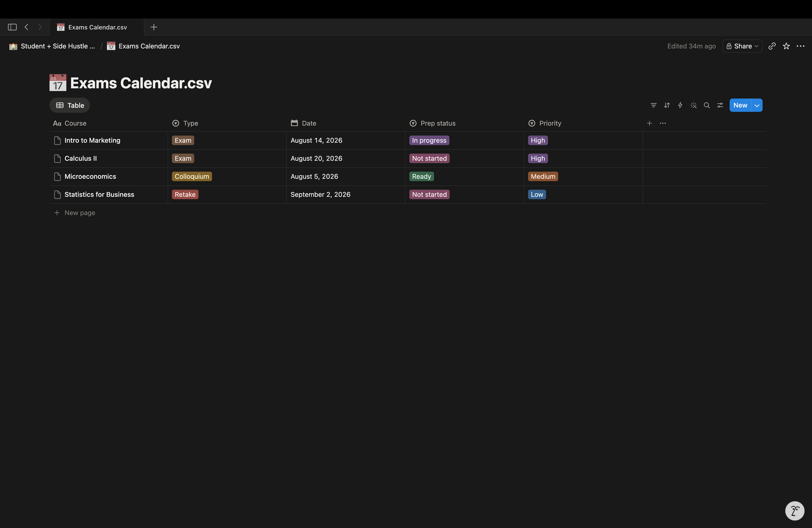Open the database filter icon
The image size is (812, 528).
click(x=653, y=105)
